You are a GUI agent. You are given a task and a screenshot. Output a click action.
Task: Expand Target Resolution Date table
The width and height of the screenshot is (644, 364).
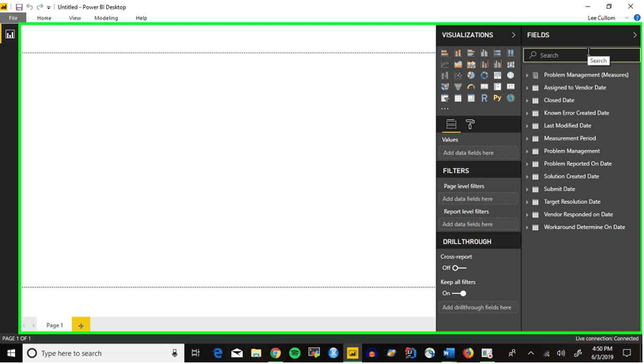click(x=527, y=202)
